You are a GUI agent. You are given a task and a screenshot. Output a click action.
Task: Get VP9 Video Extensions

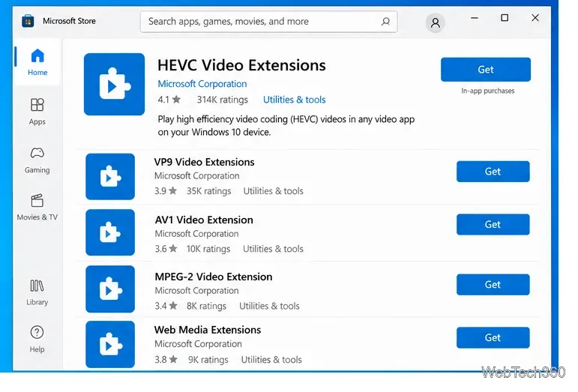(x=493, y=172)
